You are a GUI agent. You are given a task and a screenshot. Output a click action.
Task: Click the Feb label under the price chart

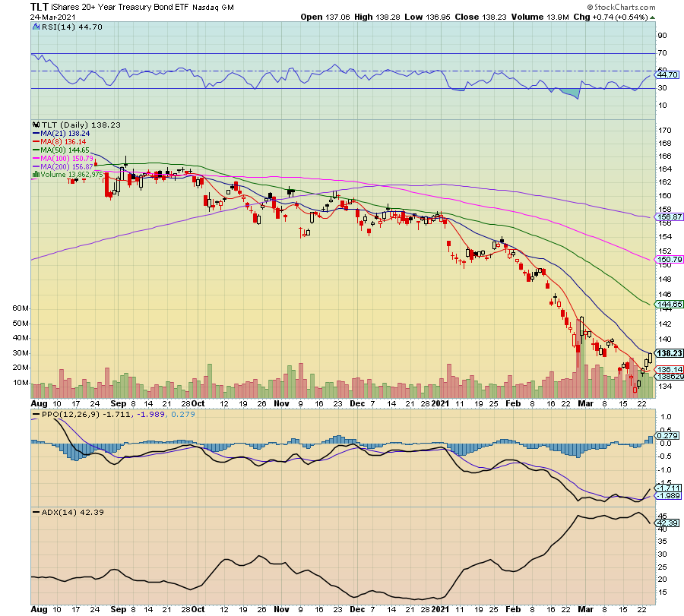pos(513,403)
